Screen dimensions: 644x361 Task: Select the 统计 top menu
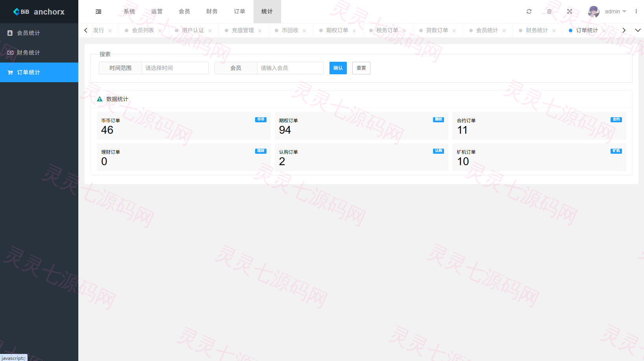tap(267, 11)
